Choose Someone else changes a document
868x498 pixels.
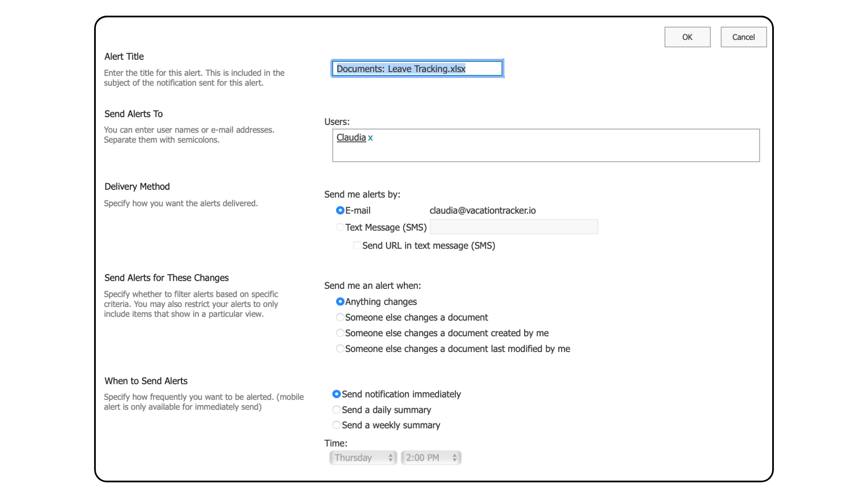[x=339, y=317]
